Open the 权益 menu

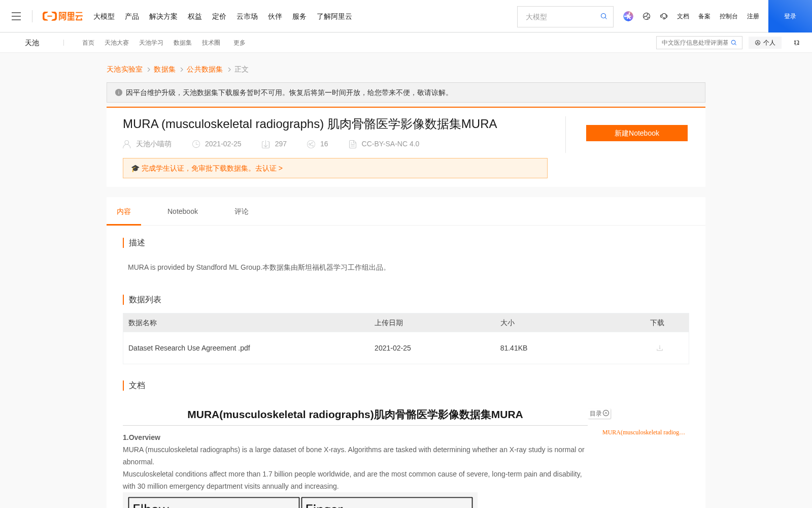tap(195, 16)
